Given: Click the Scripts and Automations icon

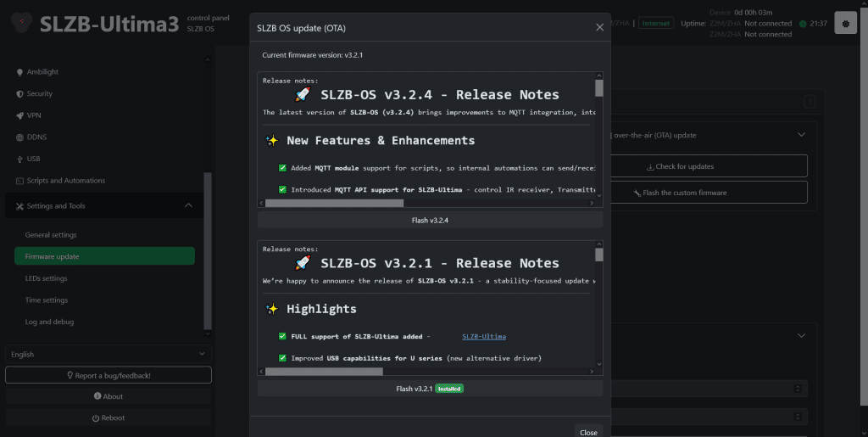Looking at the screenshot, I should pos(19,181).
